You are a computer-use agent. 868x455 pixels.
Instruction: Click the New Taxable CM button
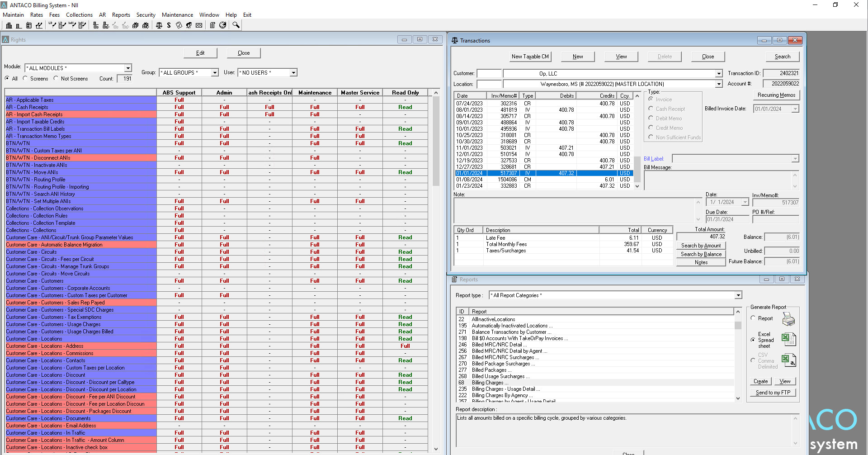tap(530, 57)
